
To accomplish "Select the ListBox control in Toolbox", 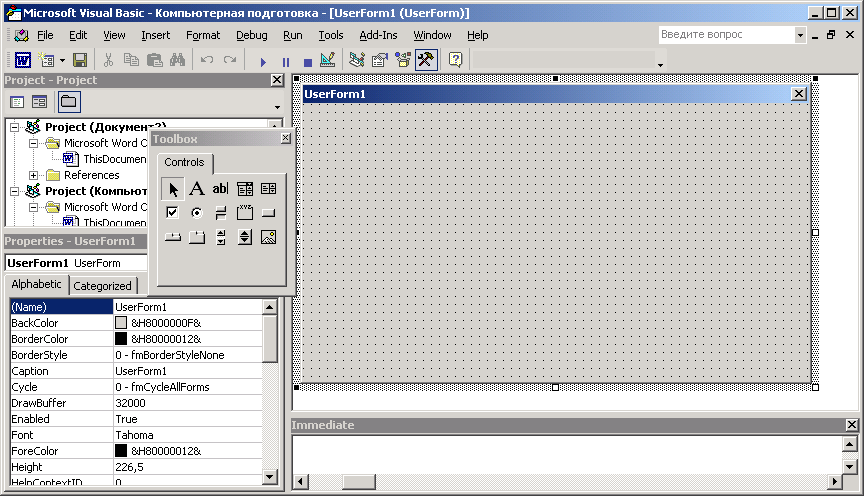I will pyautogui.click(x=269, y=188).
